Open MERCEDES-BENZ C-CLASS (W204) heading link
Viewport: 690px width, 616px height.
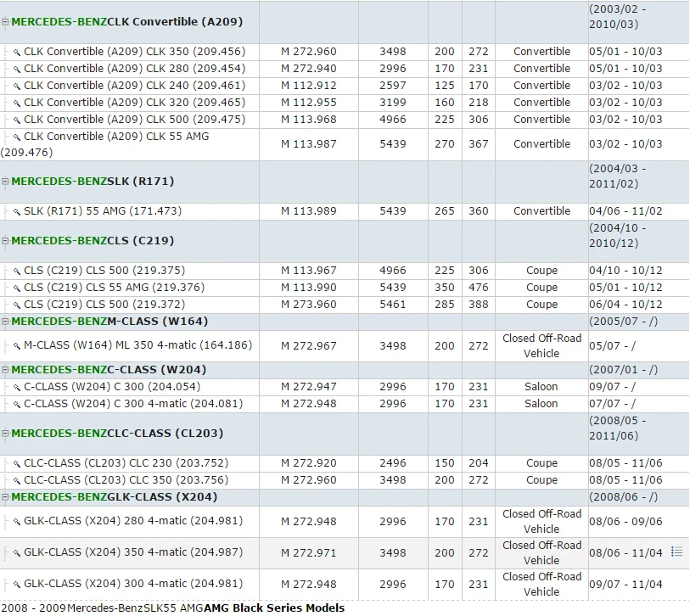(109, 370)
